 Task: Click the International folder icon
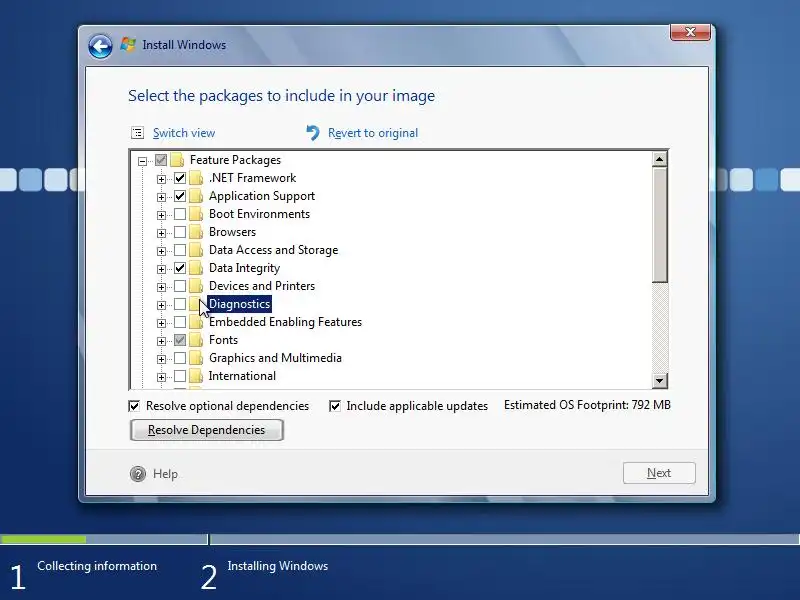196,376
